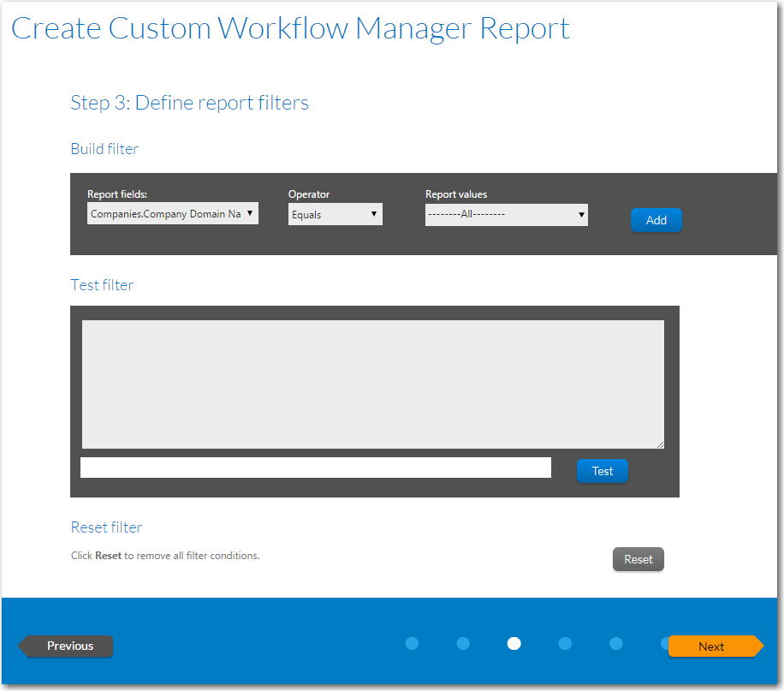Viewport: 784px width, 691px height.
Task: Click the highlighted third step dot
Action: tap(514, 643)
